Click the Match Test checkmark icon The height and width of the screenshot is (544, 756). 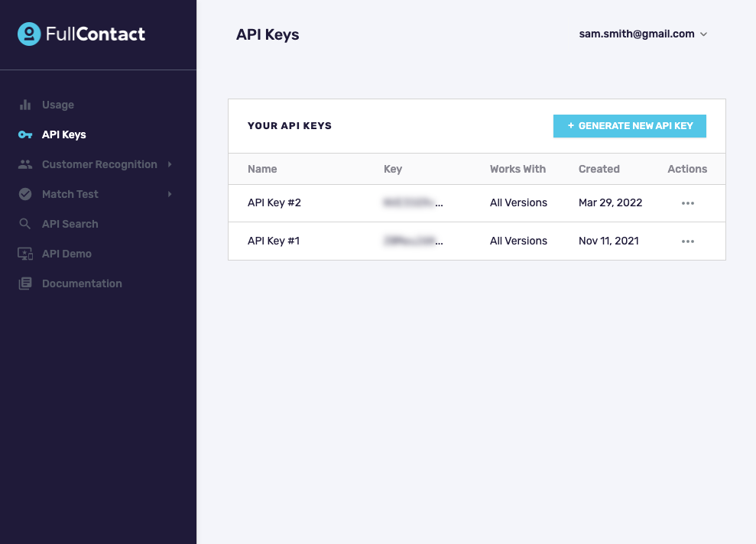[25, 194]
